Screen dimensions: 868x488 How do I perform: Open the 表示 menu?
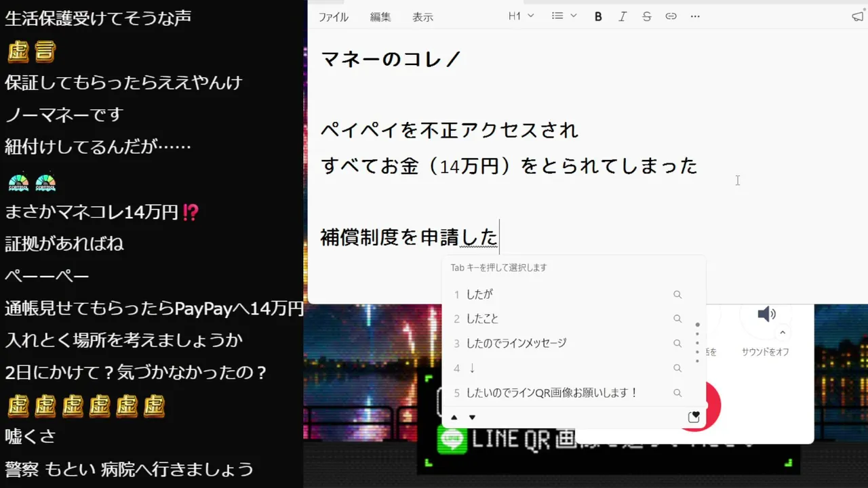tap(422, 17)
